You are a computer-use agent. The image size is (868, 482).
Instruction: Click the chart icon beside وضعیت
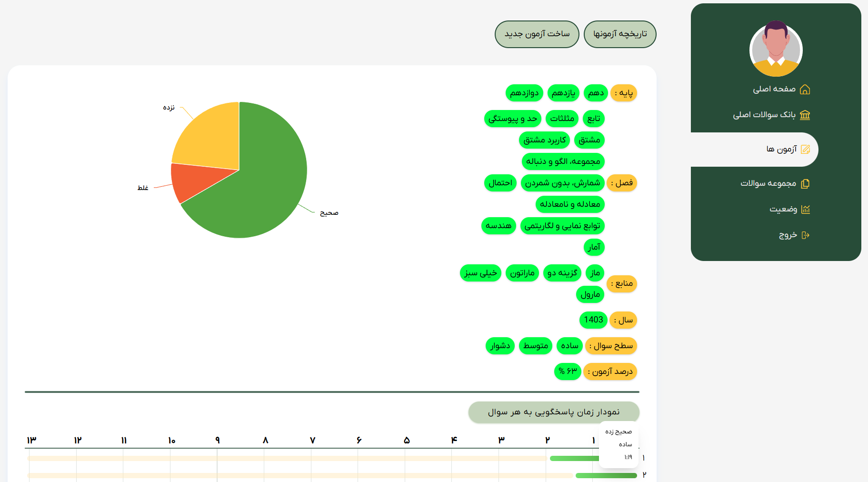805,210
